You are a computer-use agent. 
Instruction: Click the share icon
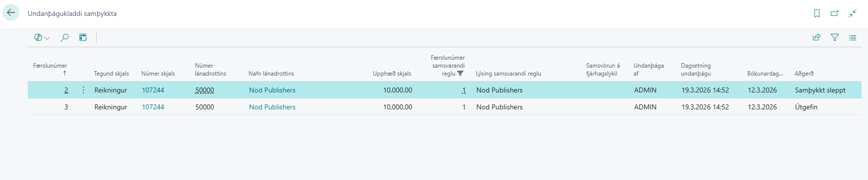816,37
